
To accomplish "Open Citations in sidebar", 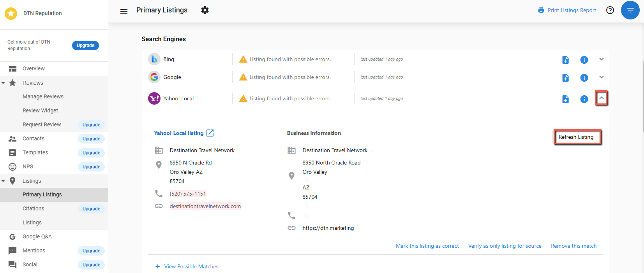I will (x=34, y=208).
